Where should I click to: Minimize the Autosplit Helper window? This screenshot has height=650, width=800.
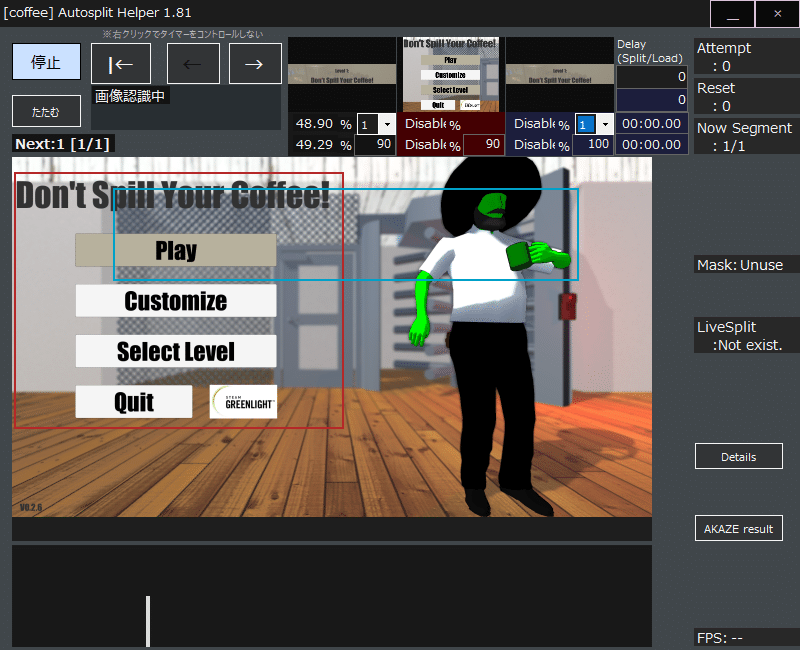click(x=733, y=14)
